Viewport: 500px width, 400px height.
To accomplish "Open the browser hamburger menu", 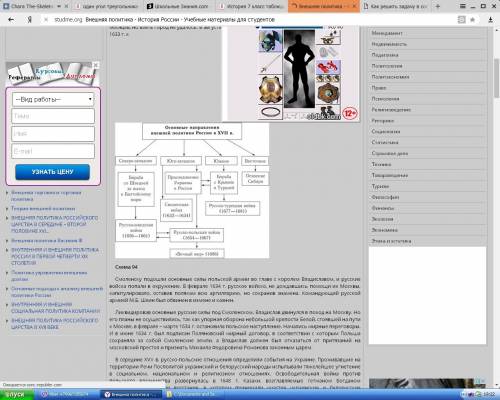I will (x=463, y=6).
